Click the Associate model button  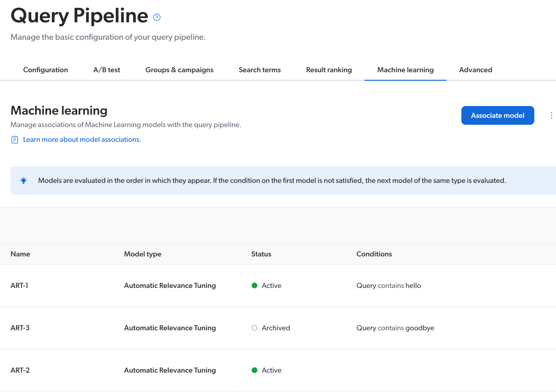tap(498, 116)
